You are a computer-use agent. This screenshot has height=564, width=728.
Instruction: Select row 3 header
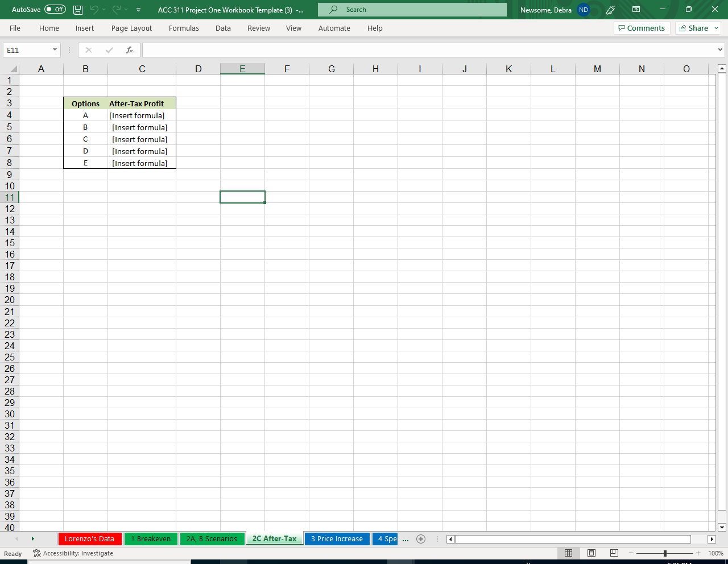10,103
